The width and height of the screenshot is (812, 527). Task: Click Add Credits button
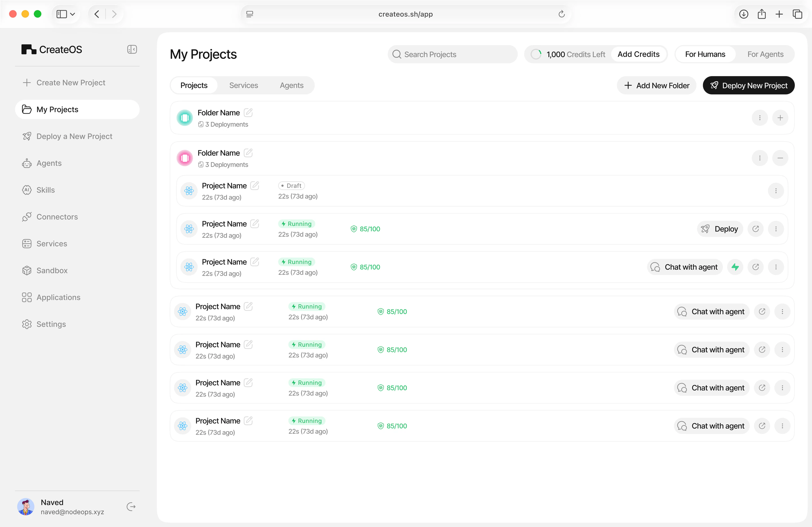[x=638, y=54]
